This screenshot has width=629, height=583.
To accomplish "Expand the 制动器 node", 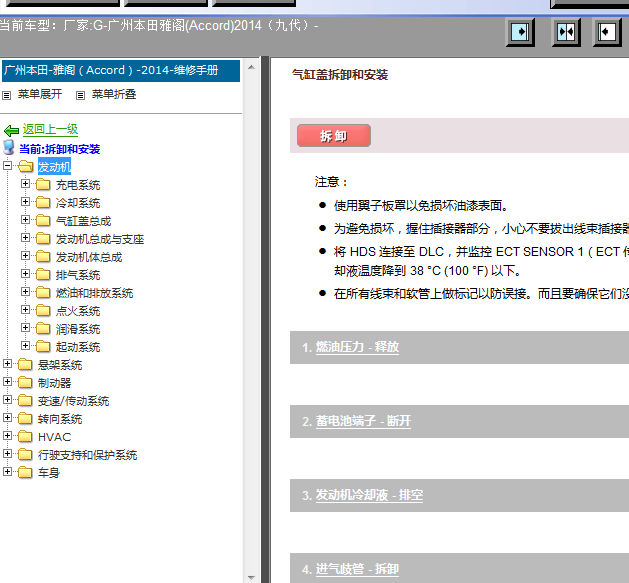I will (7, 382).
